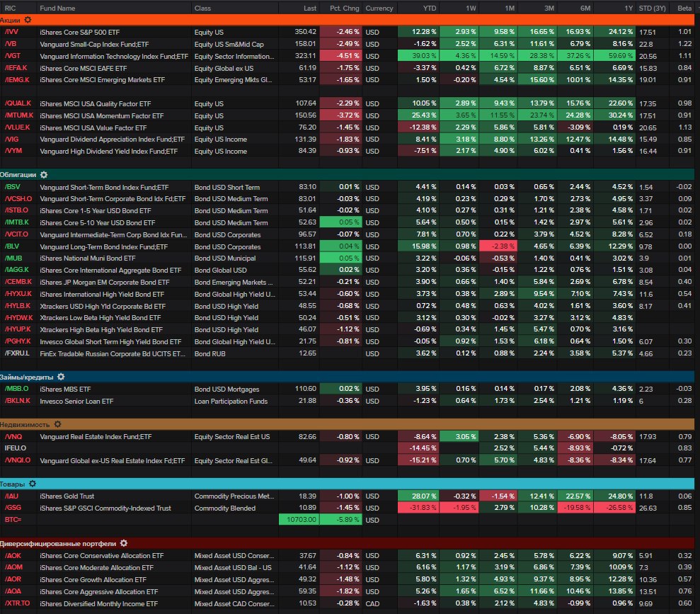700x614 pixels.
Task: Open the /VGT ticker link
Action: point(13,56)
